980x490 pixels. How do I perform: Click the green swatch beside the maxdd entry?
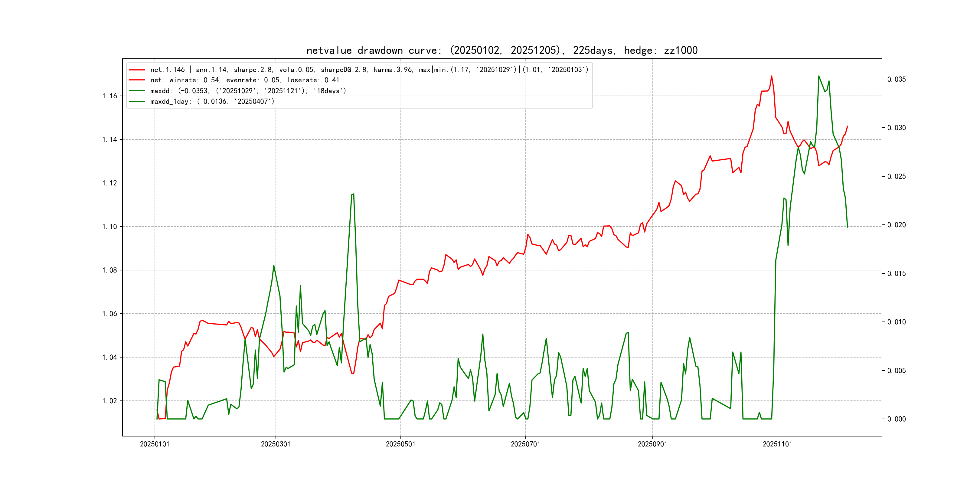137,91
